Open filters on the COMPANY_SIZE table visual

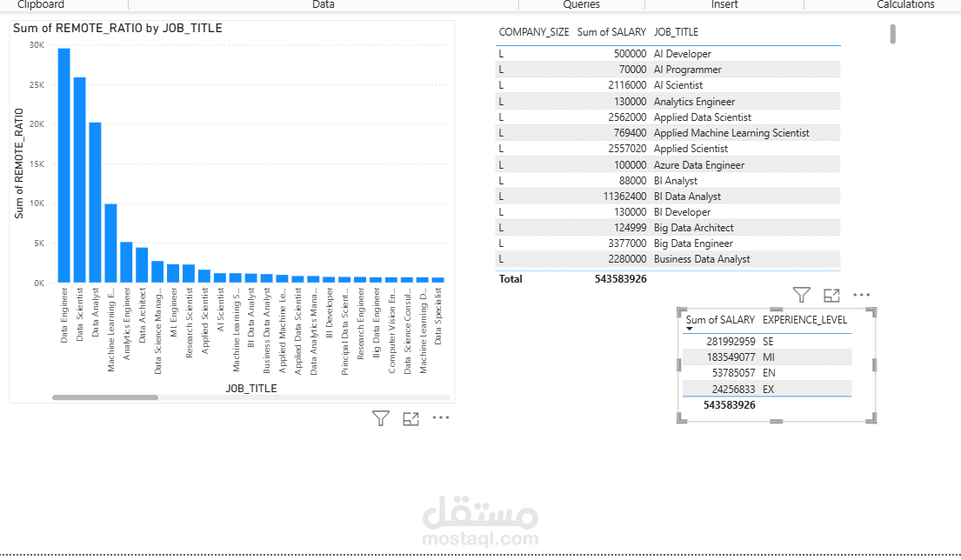801,295
